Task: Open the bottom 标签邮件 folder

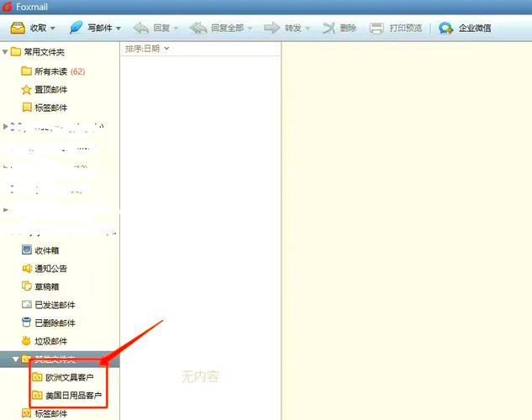Action: coord(51,413)
